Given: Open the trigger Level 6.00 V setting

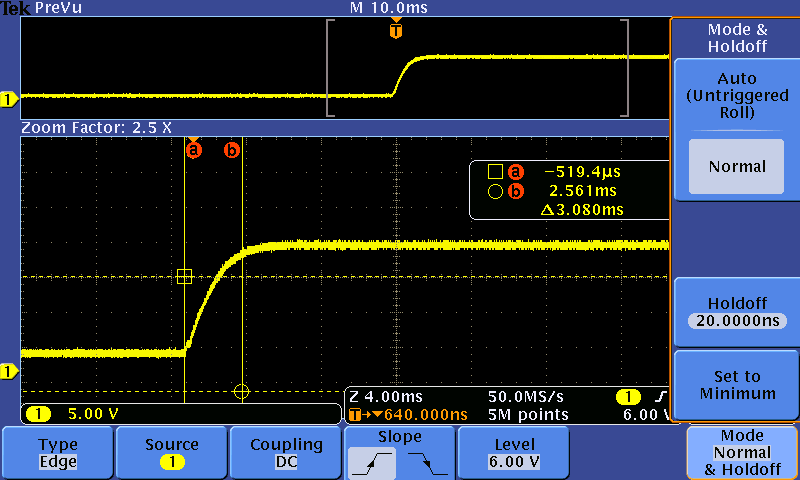Looking at the screenshot, I should click(x=514, y=453).
